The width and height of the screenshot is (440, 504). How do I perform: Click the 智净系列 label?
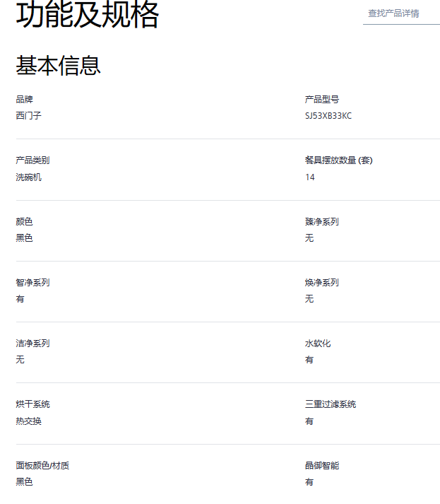pos(32,282)
